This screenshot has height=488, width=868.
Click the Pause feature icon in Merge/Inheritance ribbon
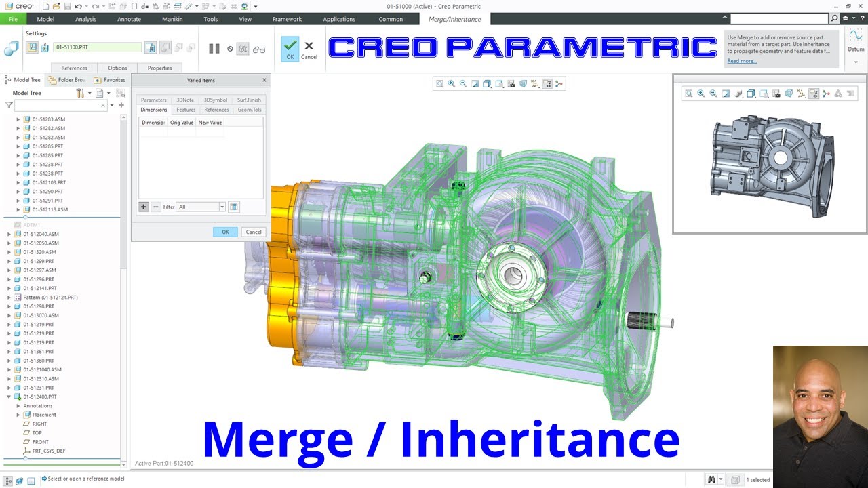coord(214,48)
